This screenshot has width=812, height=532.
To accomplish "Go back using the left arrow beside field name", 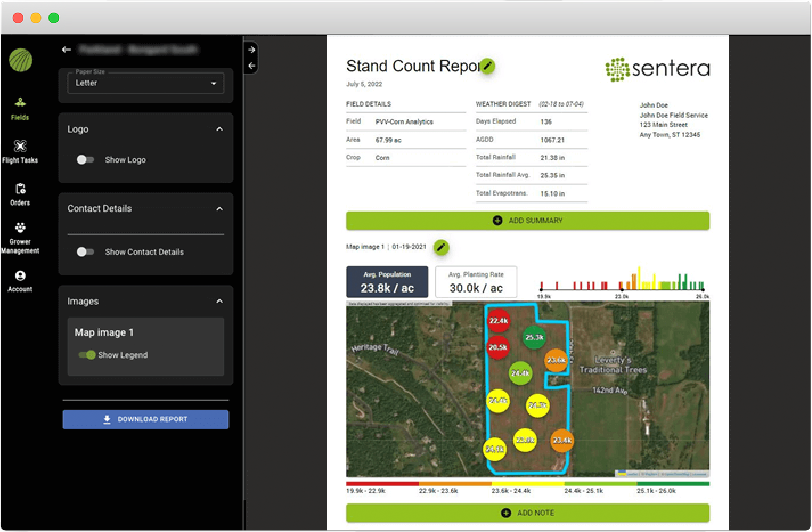I will [x=67, y=50].
